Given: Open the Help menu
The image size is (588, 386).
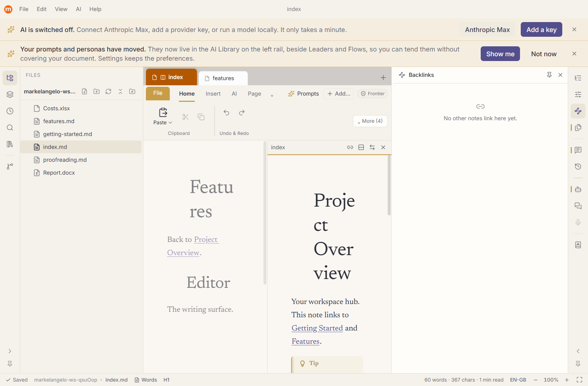Looking at the screenshot, I should (95, 9).
